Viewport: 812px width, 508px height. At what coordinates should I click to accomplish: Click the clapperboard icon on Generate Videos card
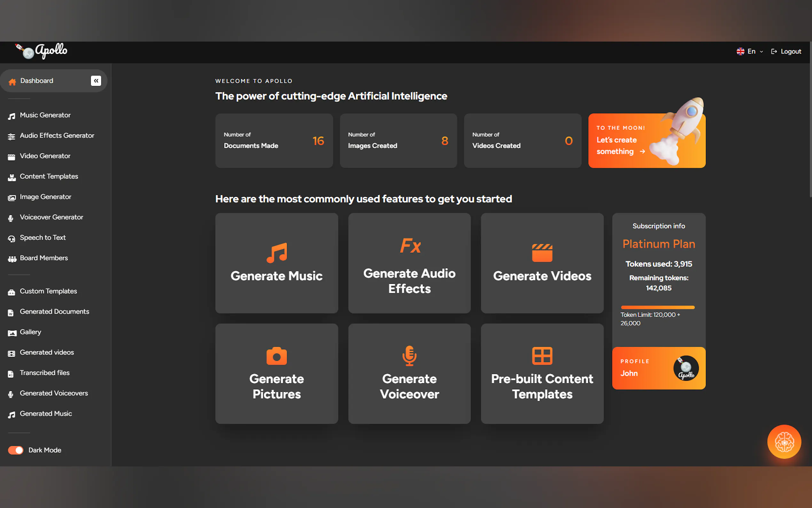point(542,253)
